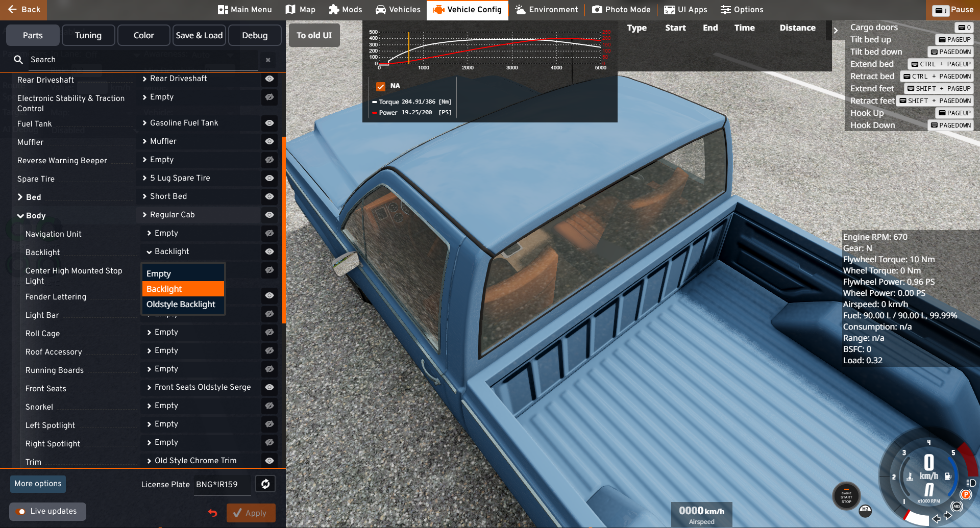Screen dimensions: 980x528
Task: Open the Old Style Chrome Trim dropdown
Action: [x=201, y=461]
